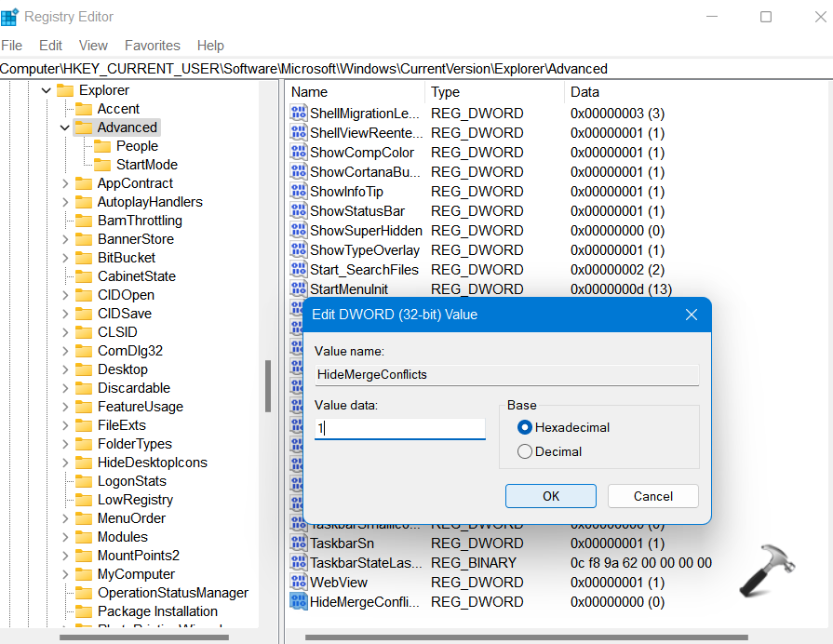Click the Value data input field
Image resolution: width=833 pixels, height=644 pixels.
click(400, 429)
